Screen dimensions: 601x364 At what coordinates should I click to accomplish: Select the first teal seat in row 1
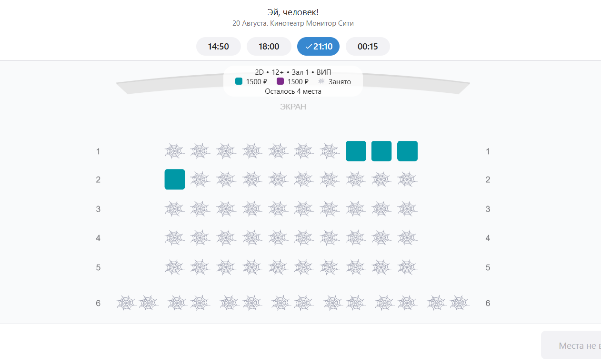(356, 151)
